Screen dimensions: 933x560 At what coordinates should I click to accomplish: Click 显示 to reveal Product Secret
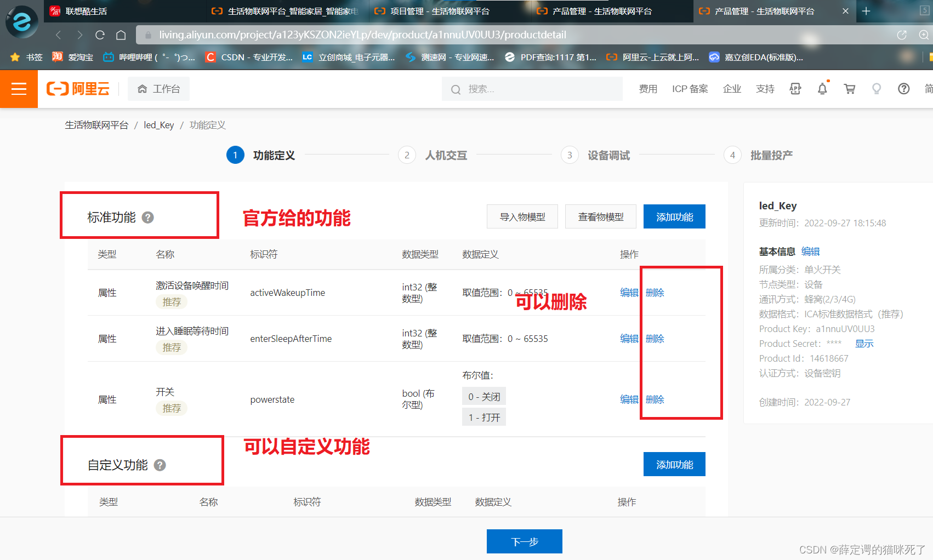pyautogui.click(x=864, y=344)
